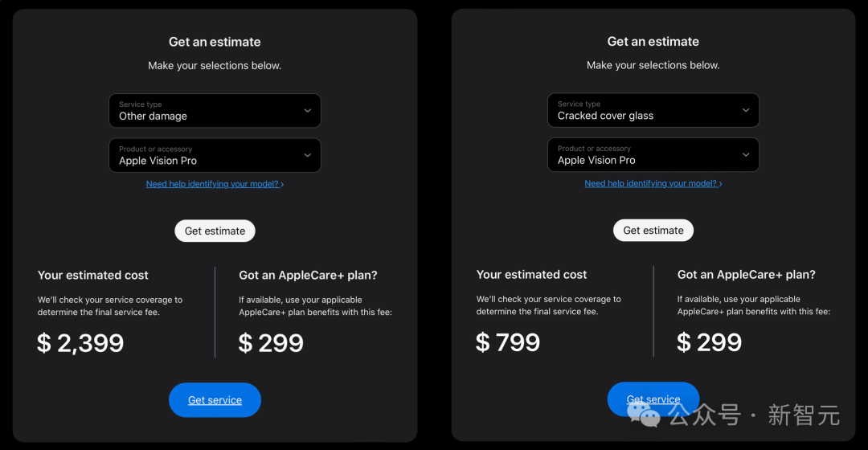Click chevron of product dropdown under Other damage

click(307, 156)
